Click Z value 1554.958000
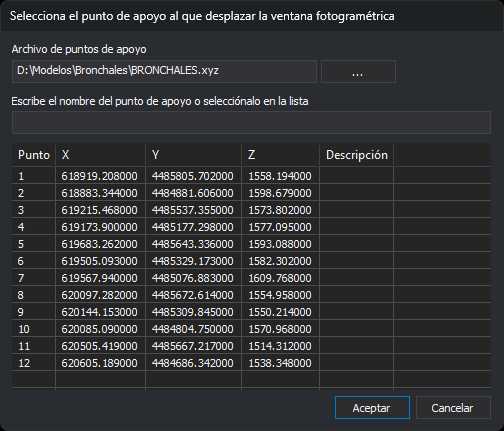This screenshot has width=504, height=431. tap(280, 295)
